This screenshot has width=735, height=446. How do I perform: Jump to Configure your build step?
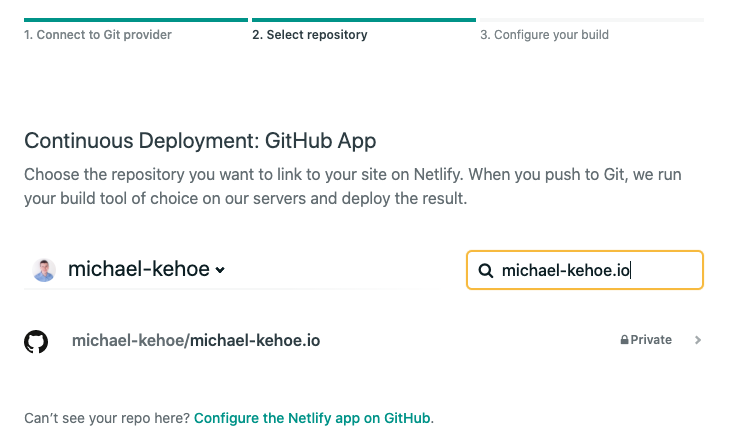pyautogui.click(x=544, y=35)
